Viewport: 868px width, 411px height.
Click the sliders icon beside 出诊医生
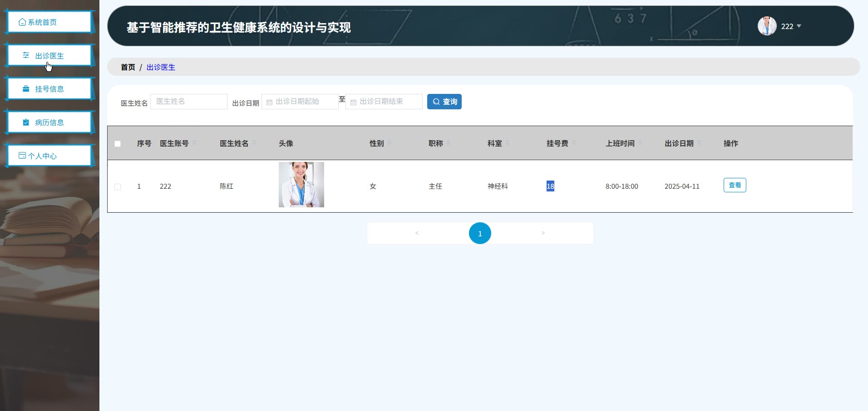point(26,55)
